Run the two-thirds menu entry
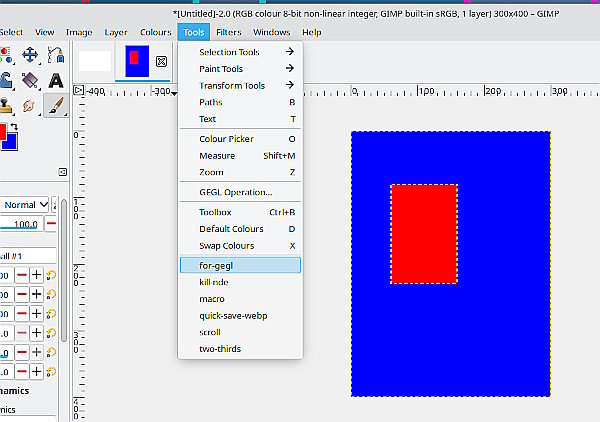 [240, 349]
